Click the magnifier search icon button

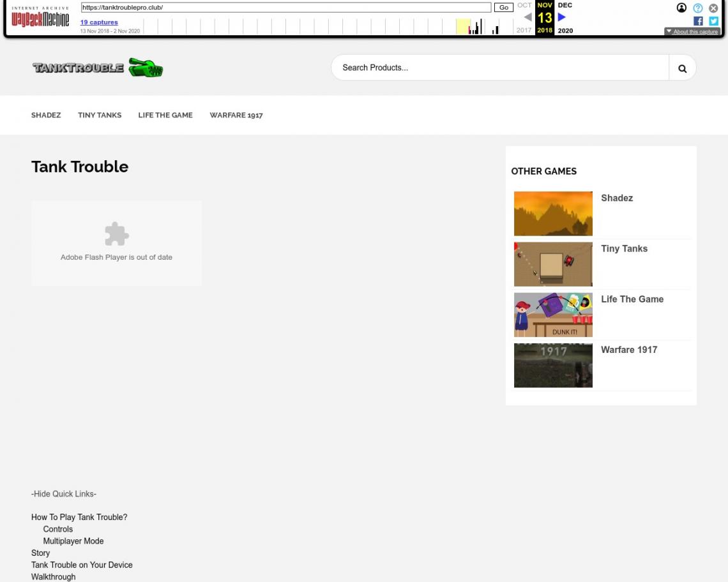pos(682,68)
